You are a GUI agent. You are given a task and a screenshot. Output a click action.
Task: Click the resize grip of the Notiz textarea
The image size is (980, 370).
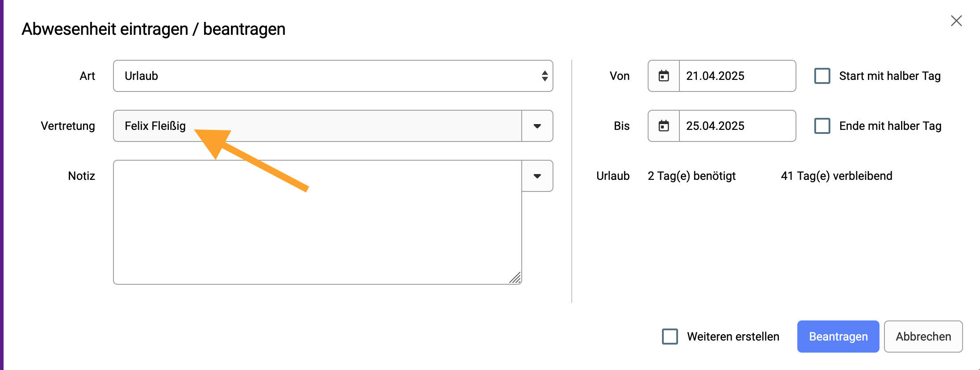(x=515, y=278)
